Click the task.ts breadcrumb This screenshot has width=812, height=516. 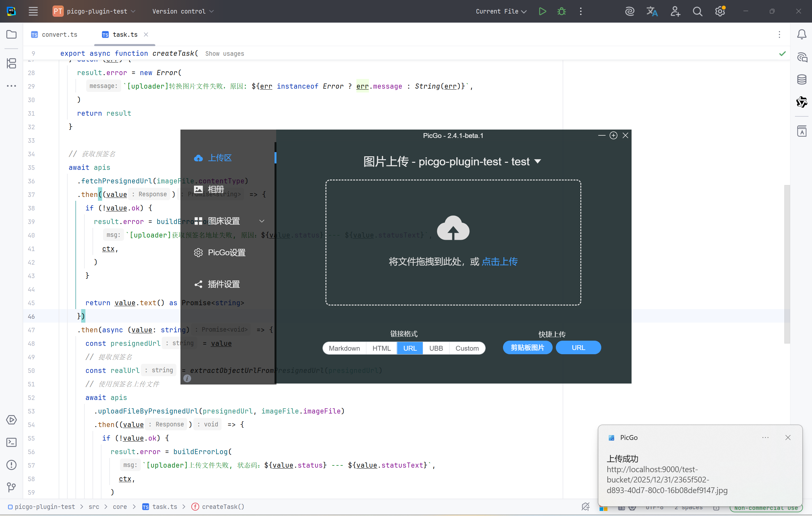[159, 507]
